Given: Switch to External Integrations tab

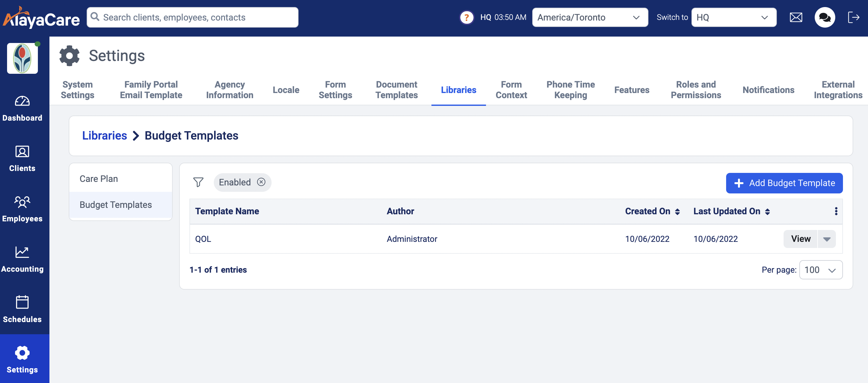Looking at the screenshot, I should tap(838, 90).
